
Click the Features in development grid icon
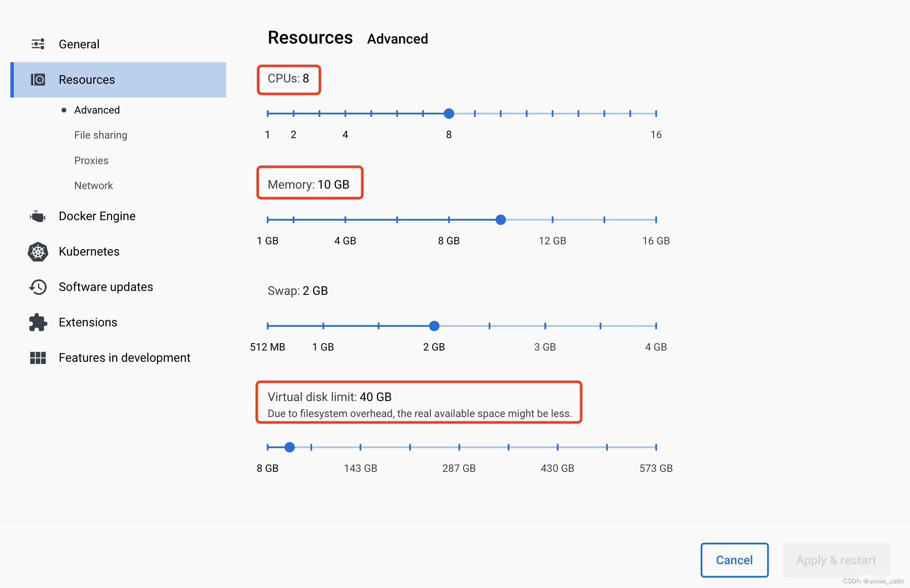(38, 358)
